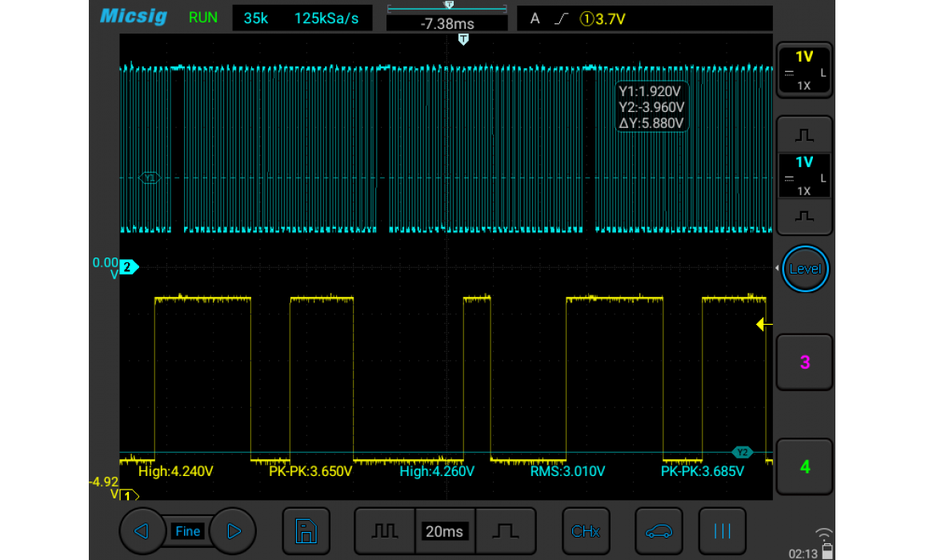The height and width of the screenshot is (560, 925).
Task: Open the trigger settings showing 3.7V
Action: point(644,18)
